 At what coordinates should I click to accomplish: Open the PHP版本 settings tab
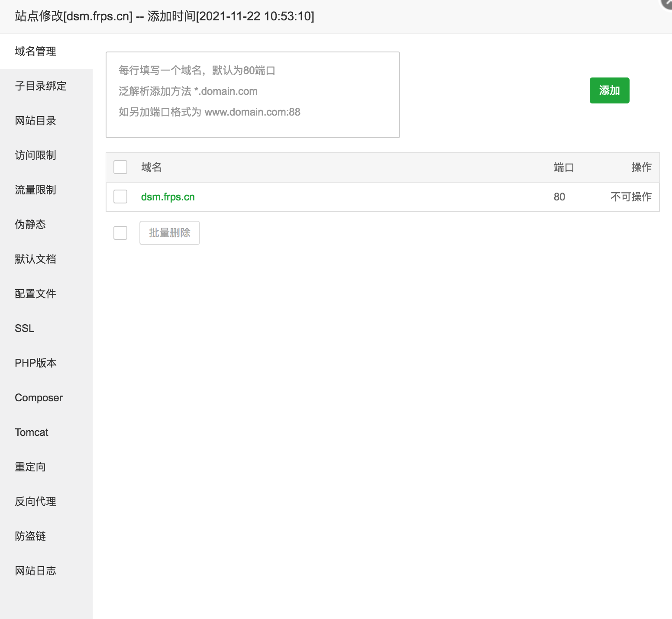point(36,363)
